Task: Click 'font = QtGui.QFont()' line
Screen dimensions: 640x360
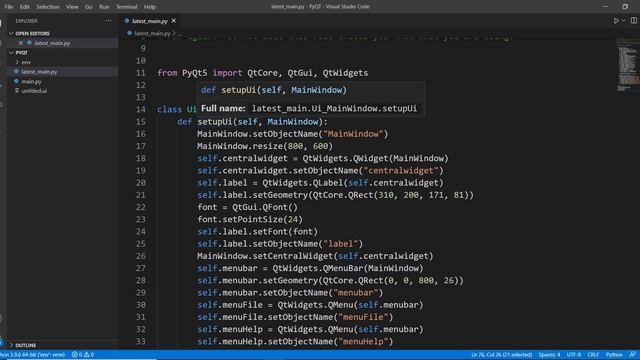Action: tap(247, 207)
